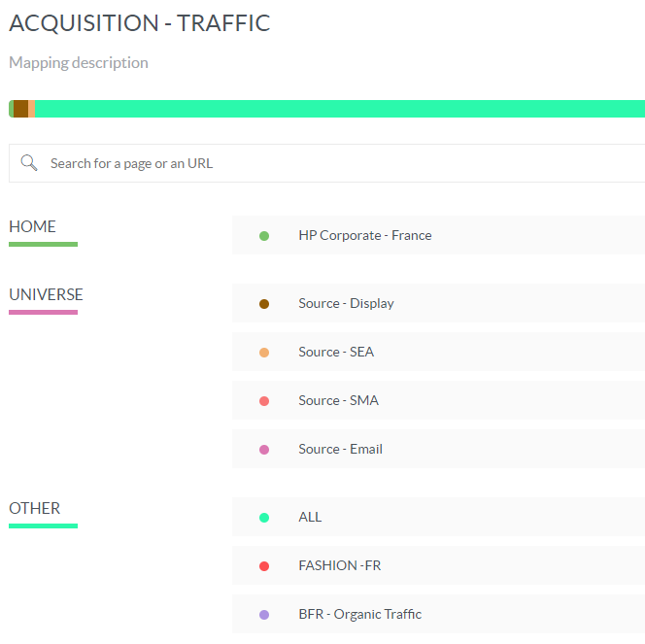The width and height of the screenshot is (645, 644).
Task: Select the HOME category heading
Action: 33,226
